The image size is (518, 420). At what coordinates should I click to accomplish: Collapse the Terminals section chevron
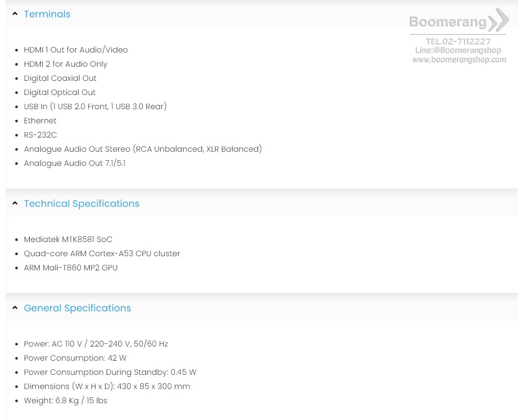pos(15,14)
